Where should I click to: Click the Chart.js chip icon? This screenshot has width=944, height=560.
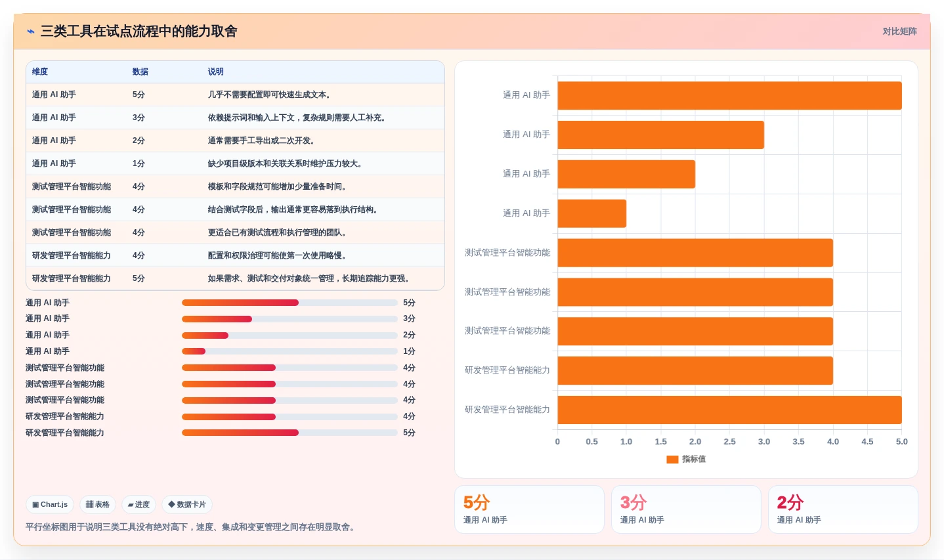pyautogui.click(x=35, y=505)
